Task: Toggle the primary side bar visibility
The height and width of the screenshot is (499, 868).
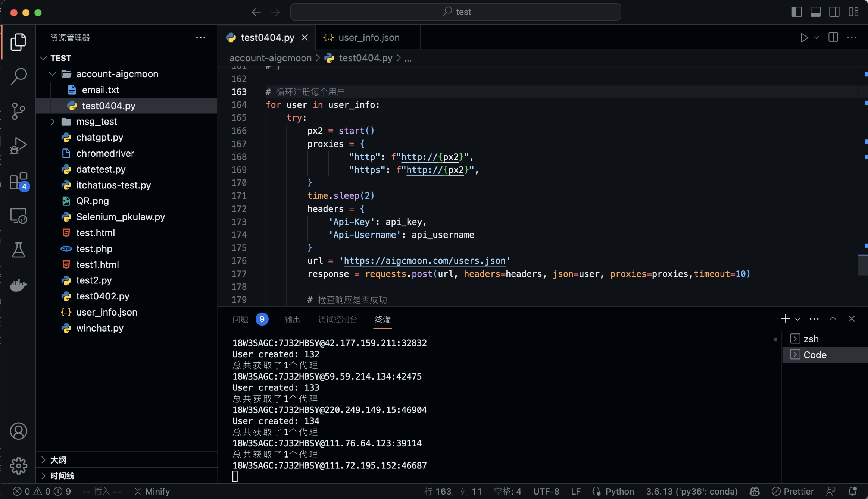Action: coord(797,12)
